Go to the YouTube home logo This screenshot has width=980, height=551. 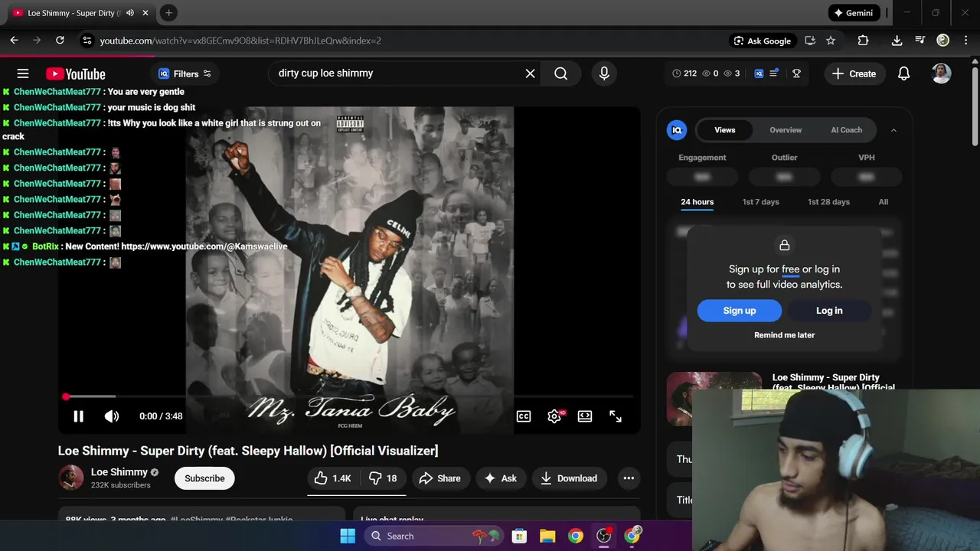point(76,73)
